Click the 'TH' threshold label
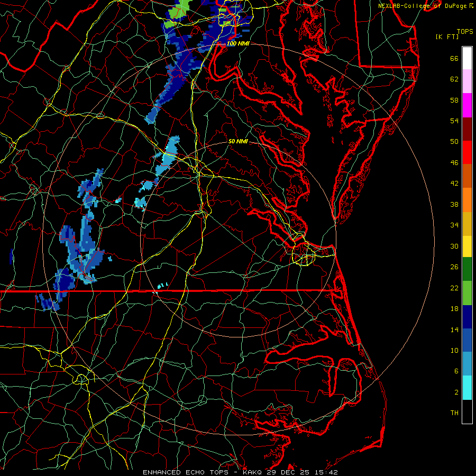 pos(454,413)
